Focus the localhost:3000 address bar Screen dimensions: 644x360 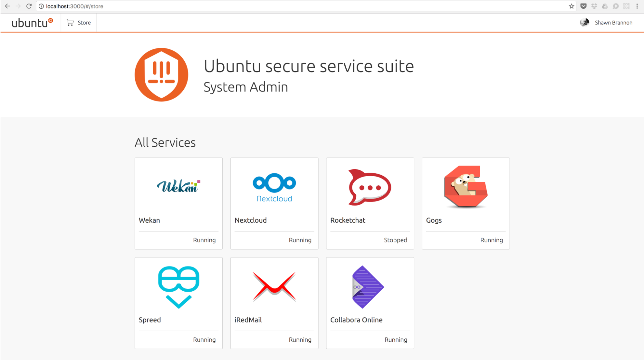pyautogui.click(x=306, y=6)
